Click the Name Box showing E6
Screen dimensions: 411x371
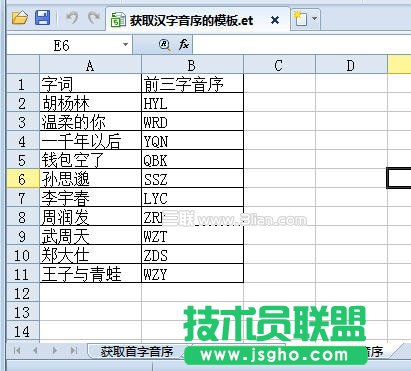coord(62,45)
